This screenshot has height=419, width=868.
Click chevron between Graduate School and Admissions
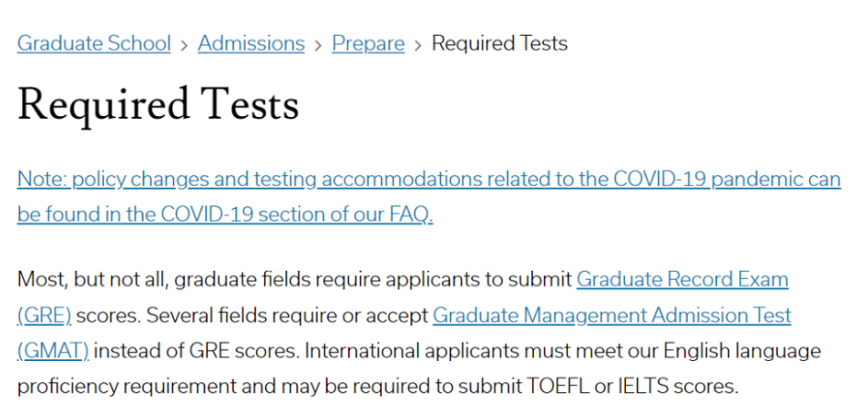click(x=184, y=45)
